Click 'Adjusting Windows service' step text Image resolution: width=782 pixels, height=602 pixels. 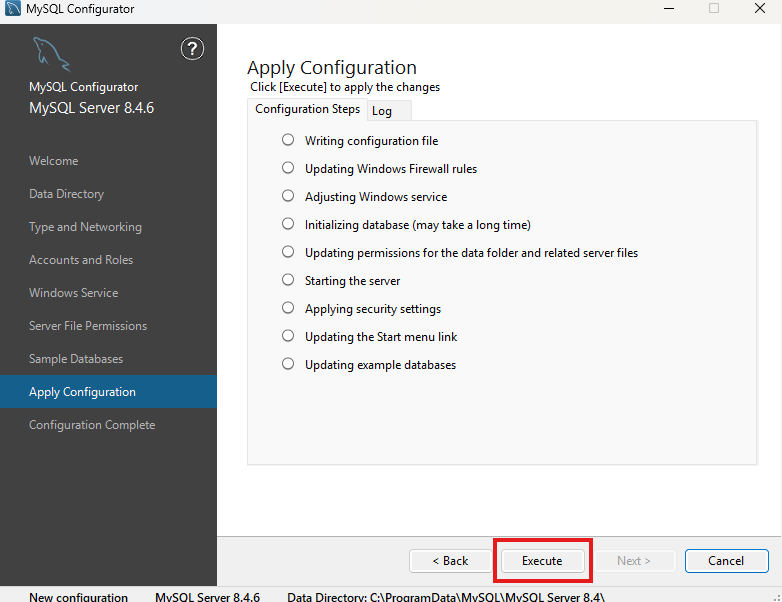pyautogui.click(x=376, y=197)
